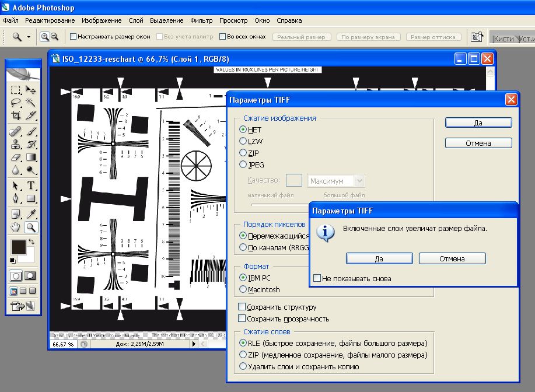Switch to Standard editing mode
Image resolution: width=535 pixels, height=392 pixels.
click(x=16, y=276)
